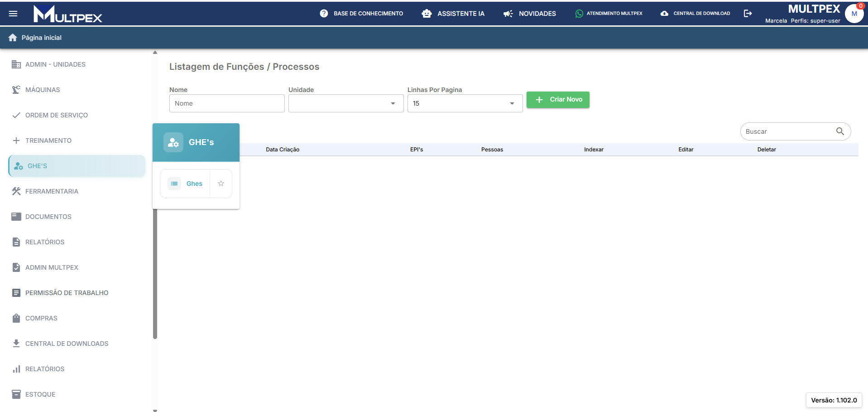
Task: Open the user avatar M
Action: click(854, 14)
